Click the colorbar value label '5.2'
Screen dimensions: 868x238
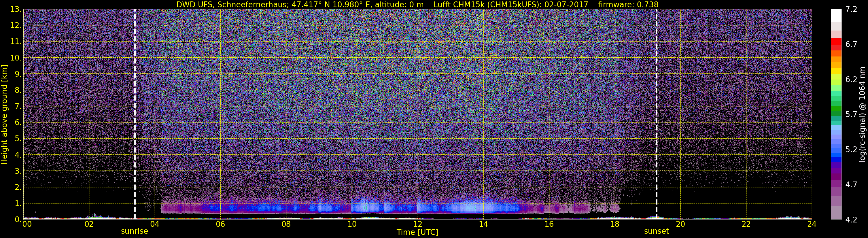point(851,149)
